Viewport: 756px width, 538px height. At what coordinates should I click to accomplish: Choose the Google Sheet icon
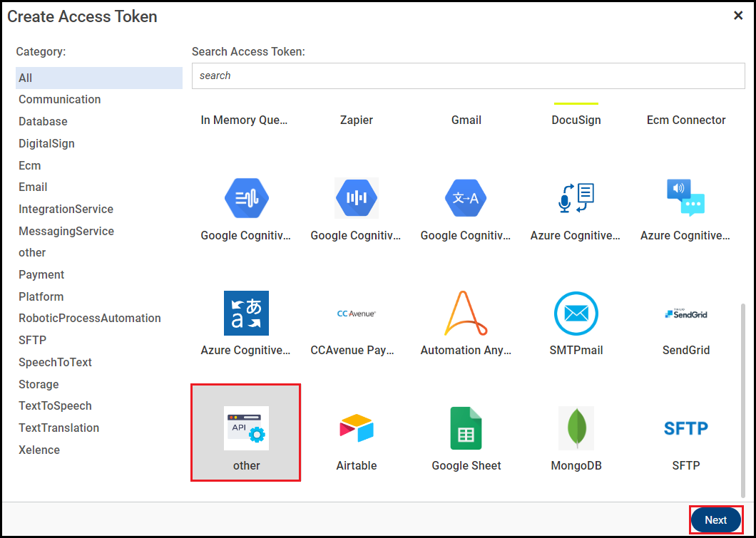466,428
